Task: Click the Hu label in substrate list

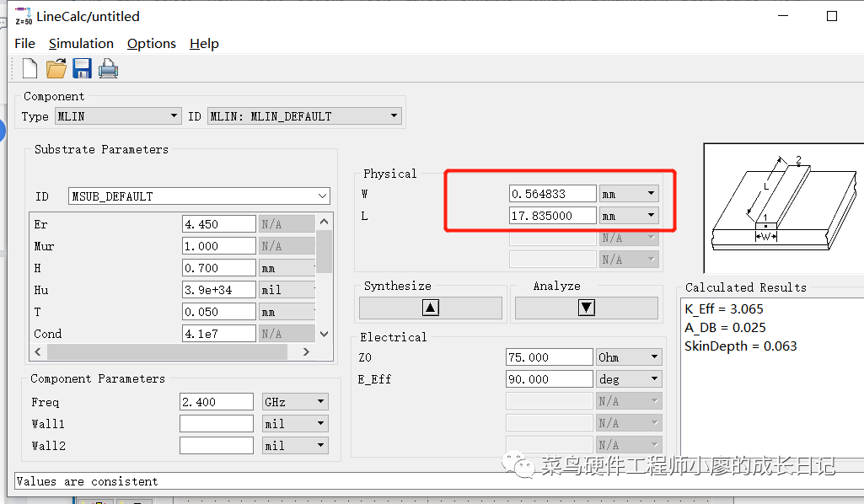Action: (40, 290)
